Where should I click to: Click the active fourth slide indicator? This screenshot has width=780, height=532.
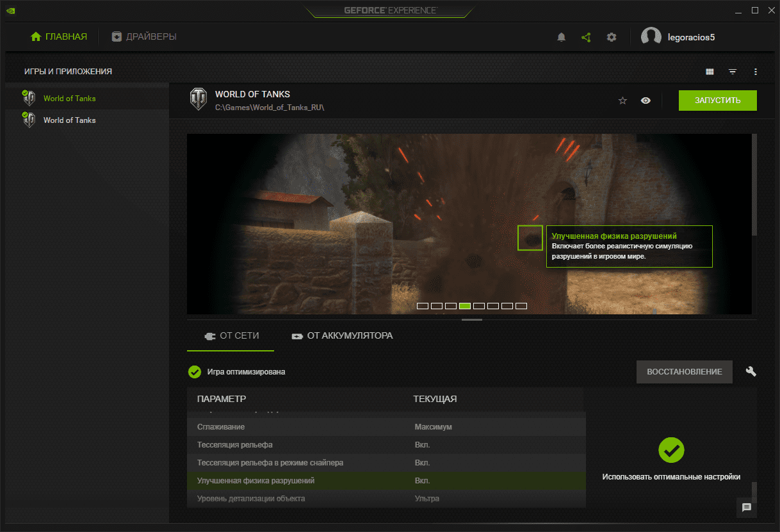465,306
